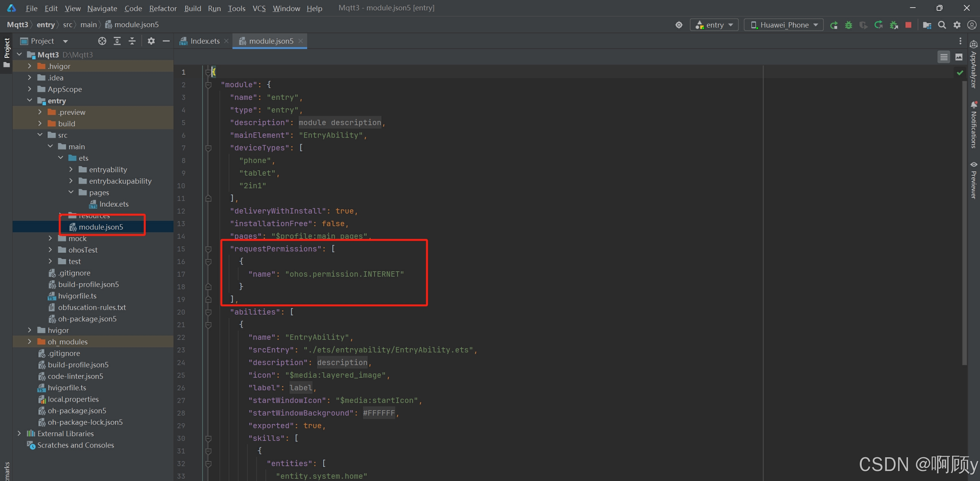Switch to the Index.ets tab
980x481 pixels.
(205, 41)
